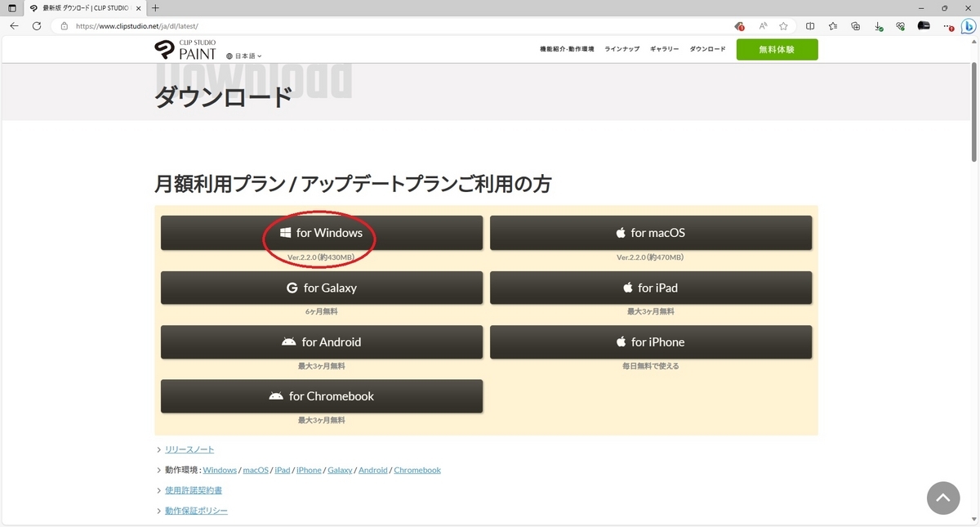
Task: Click the for Galaxy download button
Action: (322, 288)
